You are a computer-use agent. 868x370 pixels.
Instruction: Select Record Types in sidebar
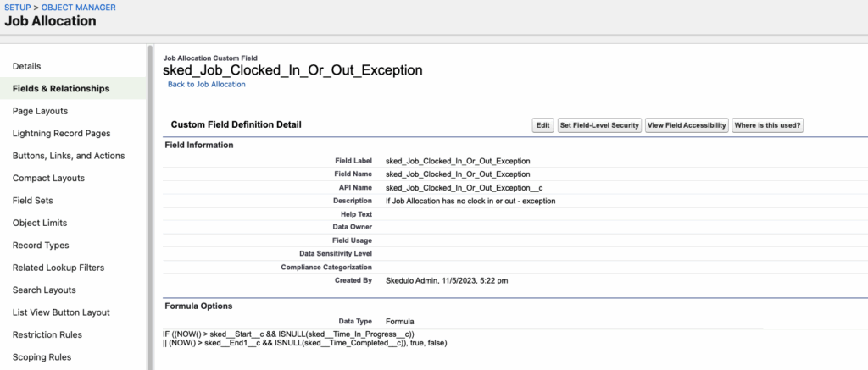coord(41,246)
